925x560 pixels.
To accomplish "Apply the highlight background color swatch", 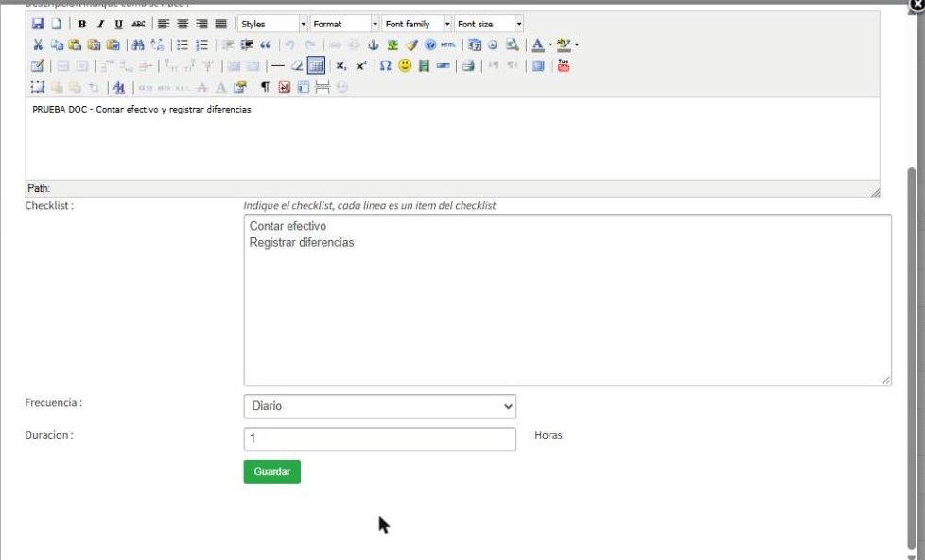I will pyautogui.click(x=564, y=44).
